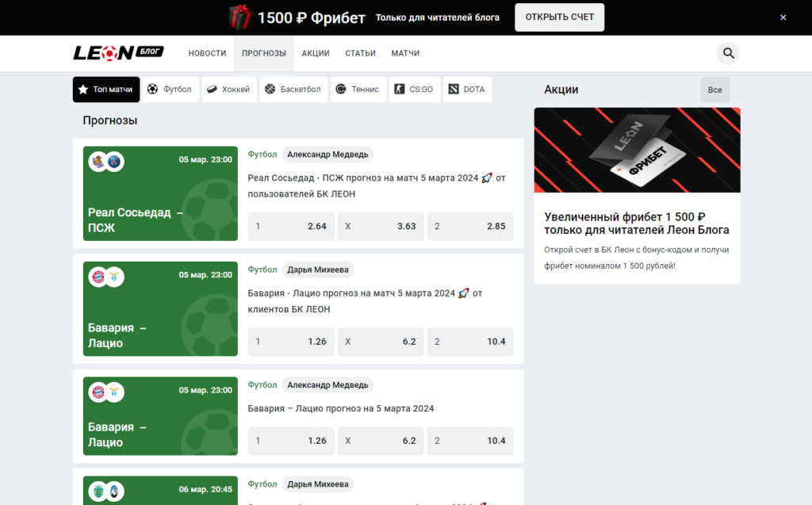Click the tennis ball icon

pyautogui.click(x=341, y=89)
